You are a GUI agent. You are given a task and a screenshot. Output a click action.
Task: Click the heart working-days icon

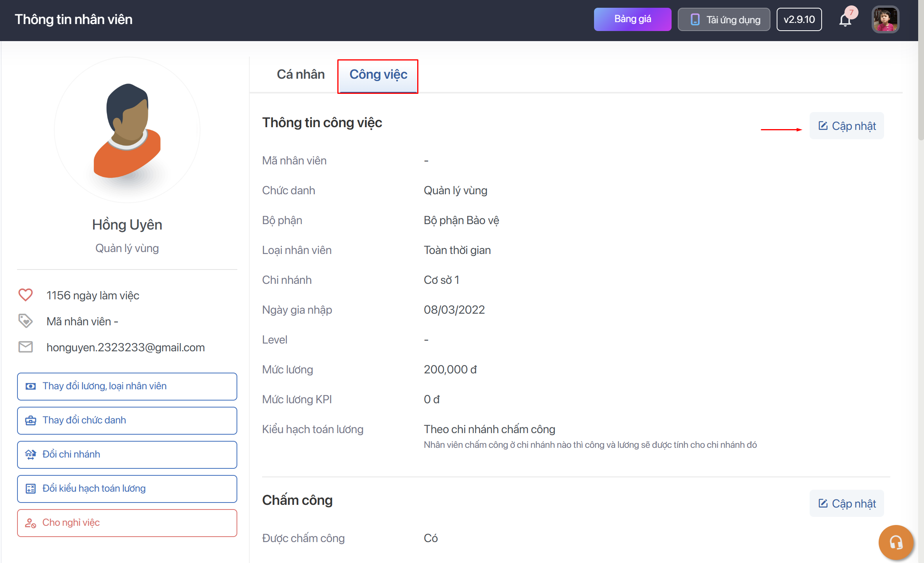(x=26, y=295)
